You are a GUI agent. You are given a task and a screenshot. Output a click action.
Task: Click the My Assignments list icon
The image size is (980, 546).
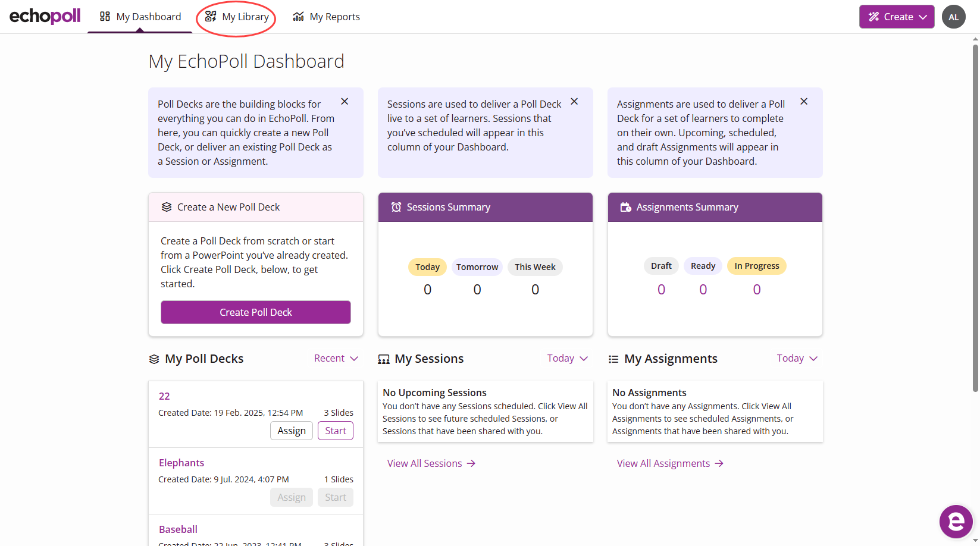[x=613, y=359]
